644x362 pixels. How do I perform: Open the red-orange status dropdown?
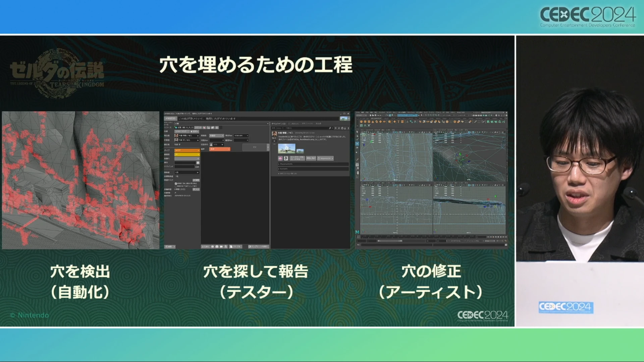[x=220, y=149]
